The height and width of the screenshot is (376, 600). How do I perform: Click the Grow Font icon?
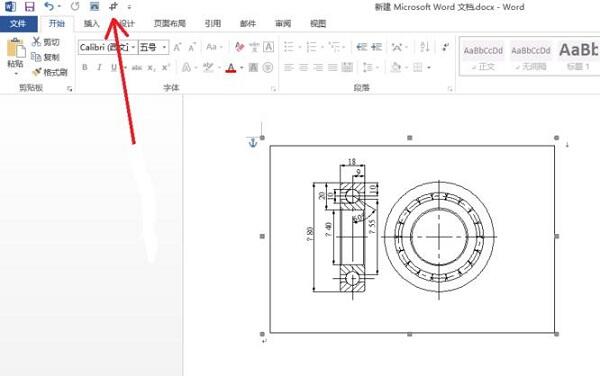pyautogui.click(x=177, y=47)
